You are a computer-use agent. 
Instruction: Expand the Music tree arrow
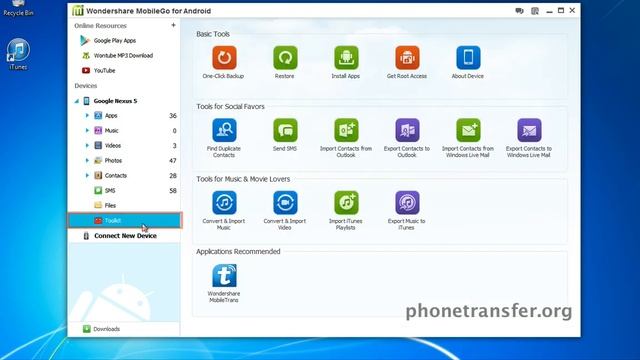click(x=87, y=131)
